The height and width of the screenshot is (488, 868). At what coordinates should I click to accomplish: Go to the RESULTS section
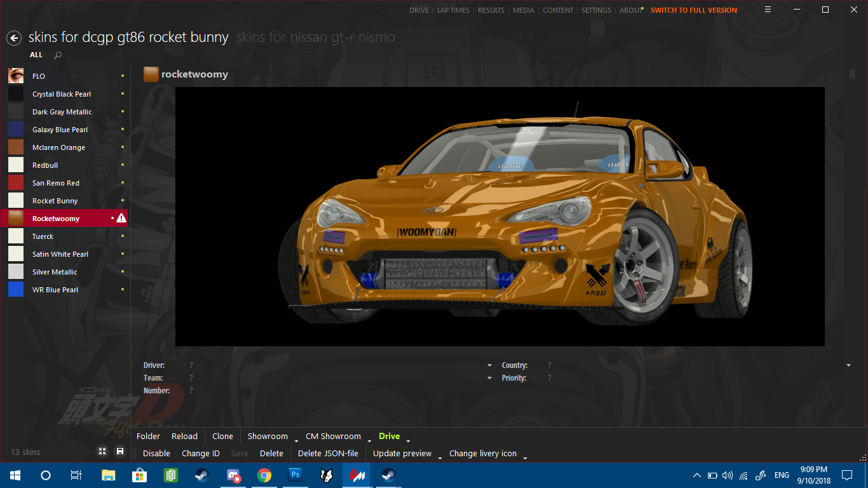[491, 10]
